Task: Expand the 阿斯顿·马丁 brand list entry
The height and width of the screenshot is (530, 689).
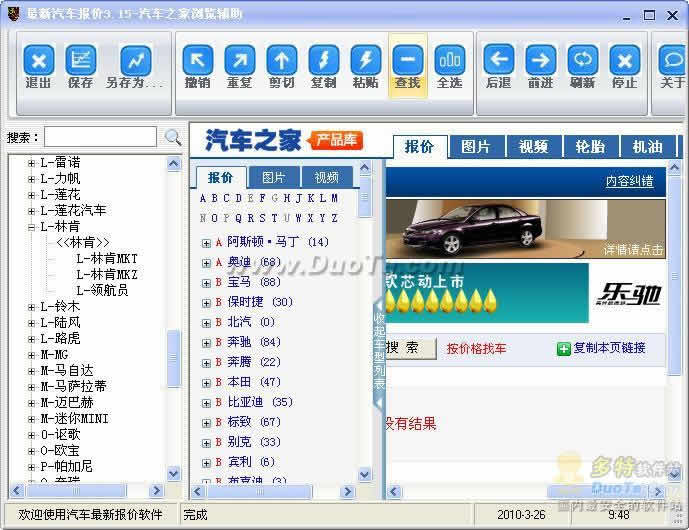Action: 206,243
